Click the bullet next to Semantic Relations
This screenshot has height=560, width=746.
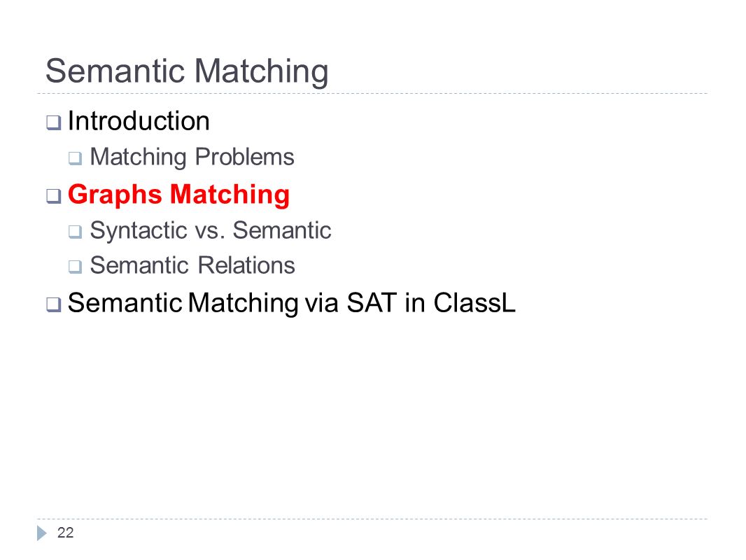[x=75, y=267]
